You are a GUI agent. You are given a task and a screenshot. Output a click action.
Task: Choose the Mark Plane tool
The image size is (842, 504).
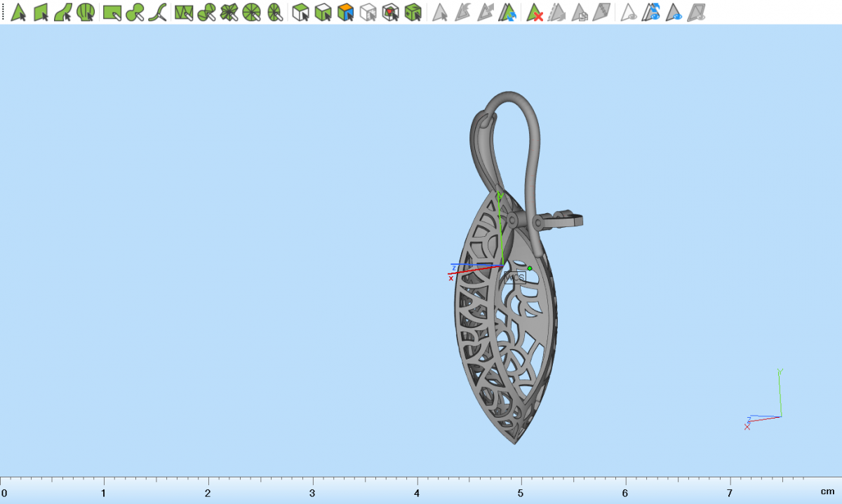pyautogui.click(x=41, y=12)
